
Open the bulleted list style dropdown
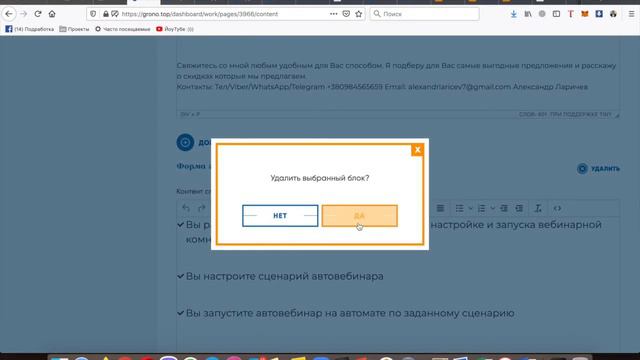(x=470, y=208)
